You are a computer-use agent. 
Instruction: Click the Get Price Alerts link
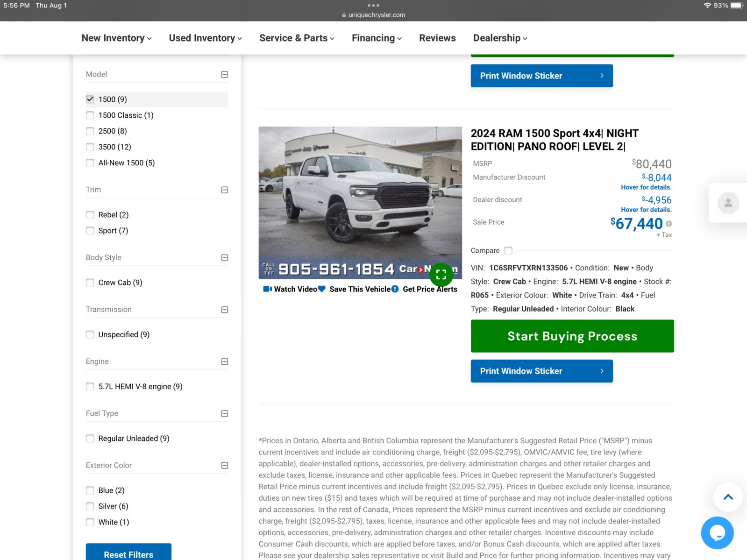[x=425, y=289]
